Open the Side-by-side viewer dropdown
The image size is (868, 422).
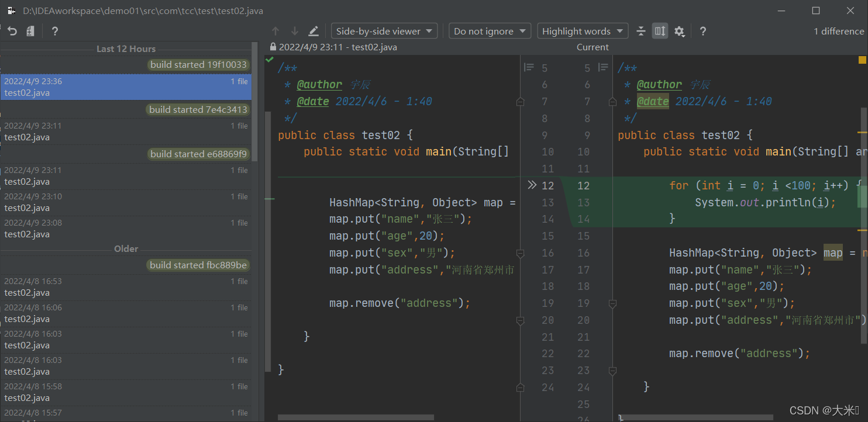pyautogui.click(x=384, y=31)
